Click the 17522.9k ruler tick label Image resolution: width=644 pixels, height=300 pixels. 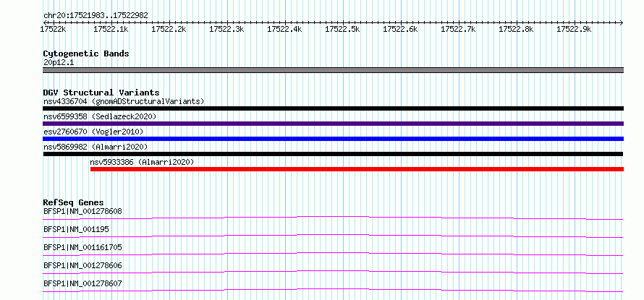point(575,30)
